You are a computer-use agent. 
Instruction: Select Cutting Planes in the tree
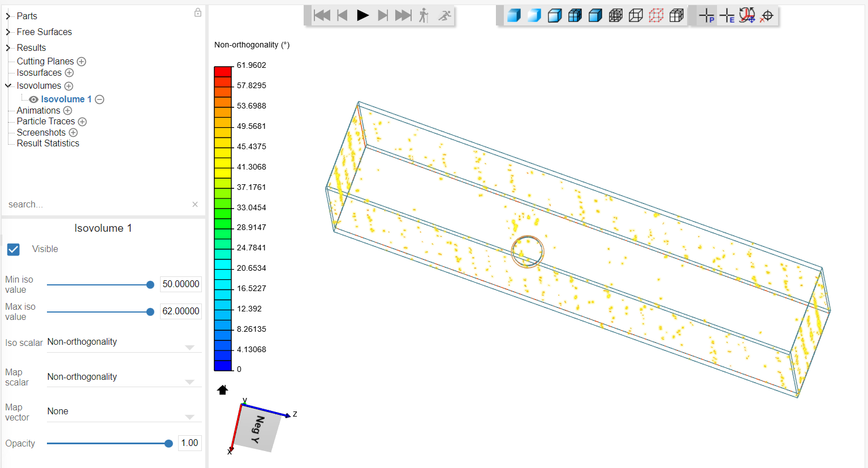point(45,61)
